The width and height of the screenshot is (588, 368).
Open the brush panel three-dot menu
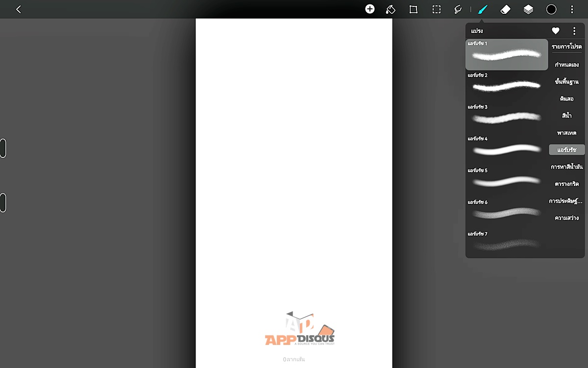point(574,31)
